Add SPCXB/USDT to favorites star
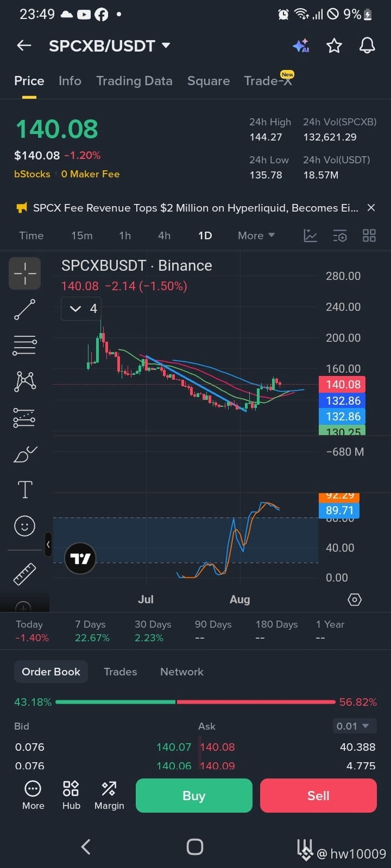 tap(334, 46)
